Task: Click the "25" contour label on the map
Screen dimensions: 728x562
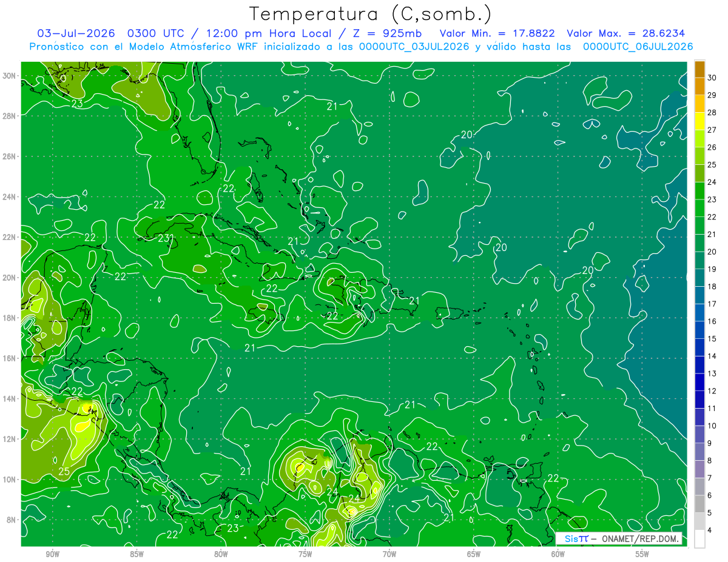Action: (64, 471)
